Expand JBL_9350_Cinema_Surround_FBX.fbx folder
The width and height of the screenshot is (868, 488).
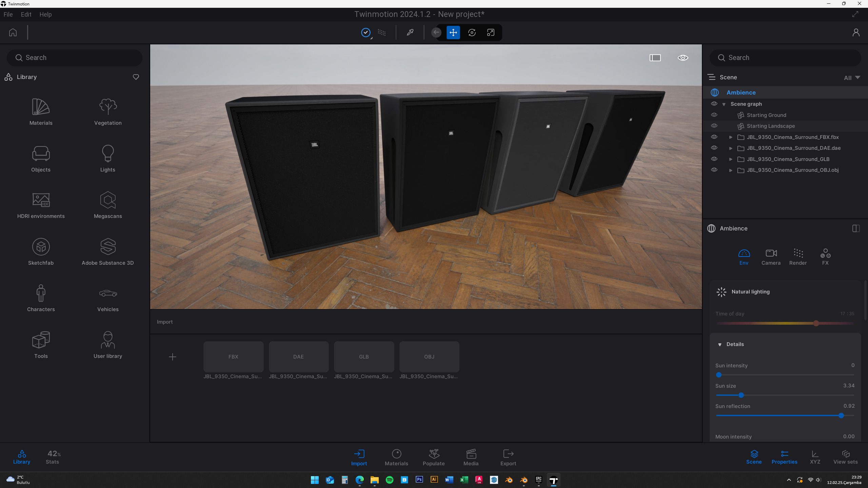point(731,137)
